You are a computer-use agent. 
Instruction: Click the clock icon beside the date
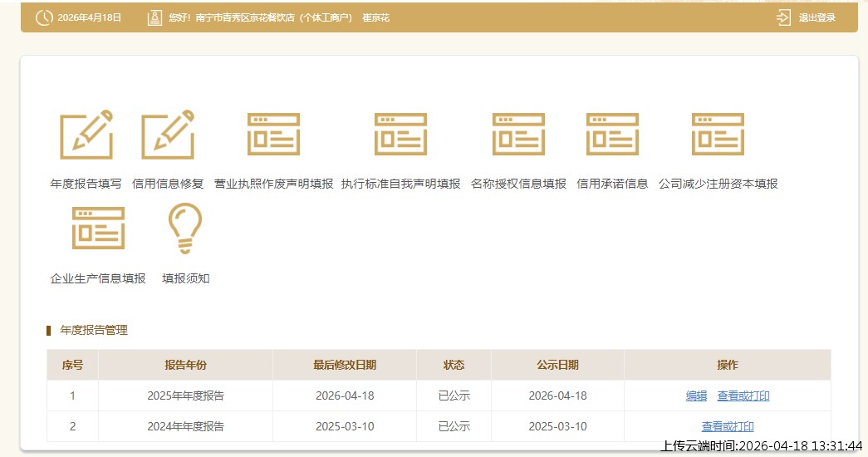(44, 17)
